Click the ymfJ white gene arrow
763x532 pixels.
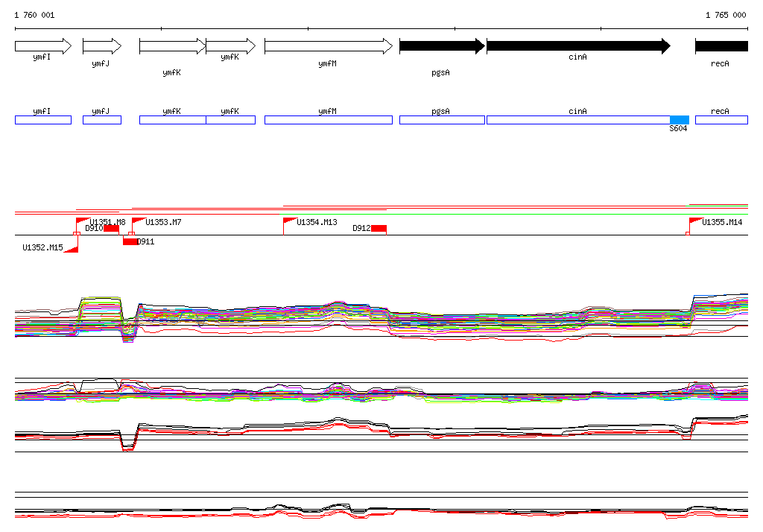click(x=102, y=46)
